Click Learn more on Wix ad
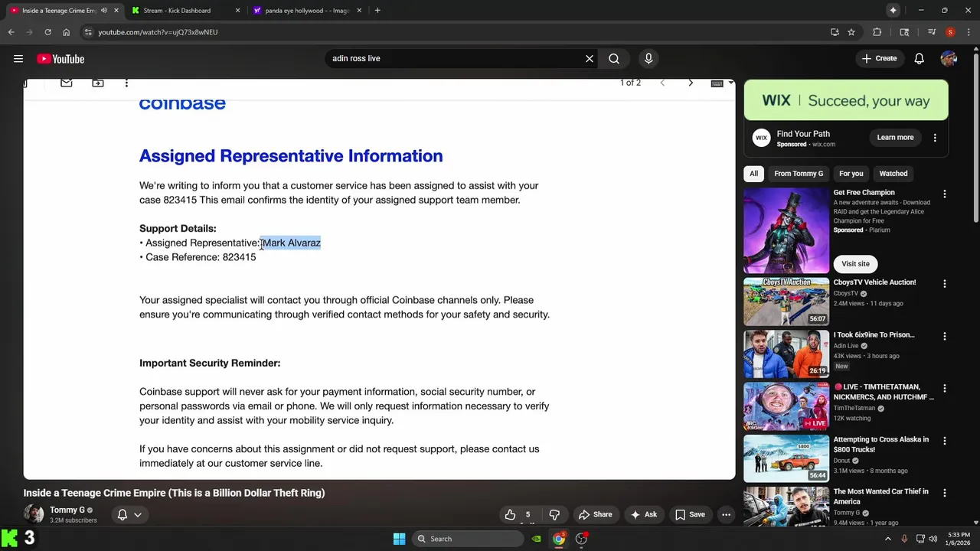980x551 pixels. coord(895,138)
